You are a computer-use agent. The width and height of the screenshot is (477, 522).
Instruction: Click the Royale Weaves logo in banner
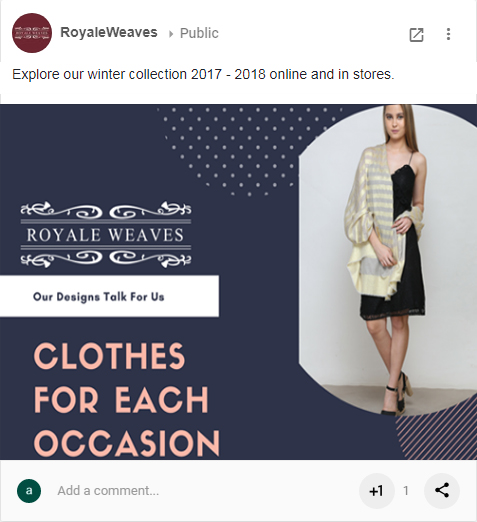tap(106, 234)
